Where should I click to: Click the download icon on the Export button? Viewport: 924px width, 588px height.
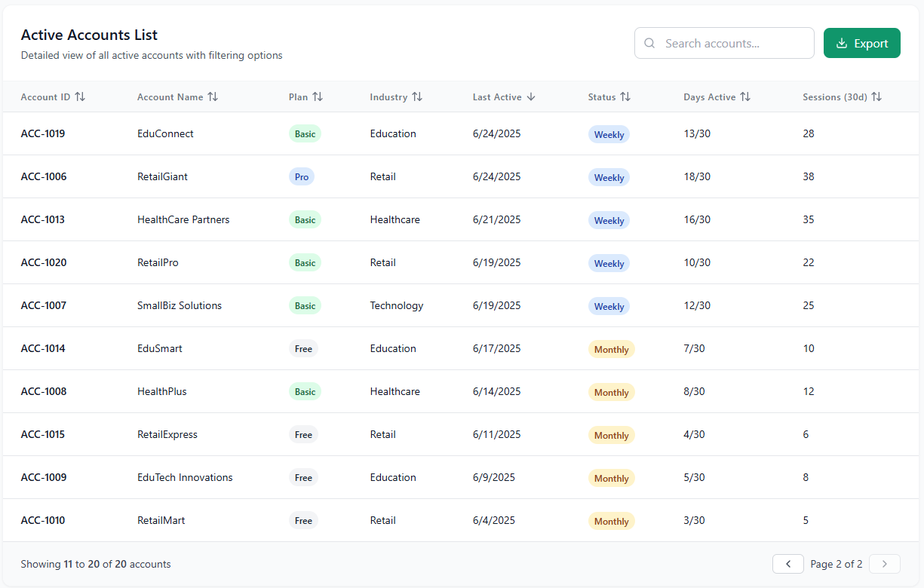pos(843,43)
